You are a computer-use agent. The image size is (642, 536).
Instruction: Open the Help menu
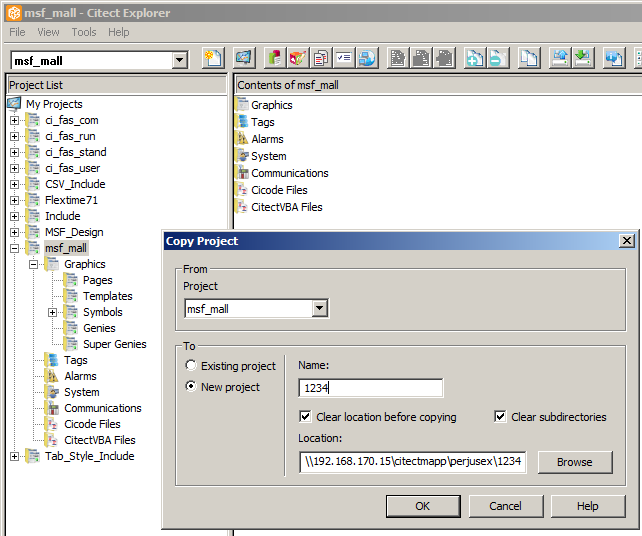119,32
